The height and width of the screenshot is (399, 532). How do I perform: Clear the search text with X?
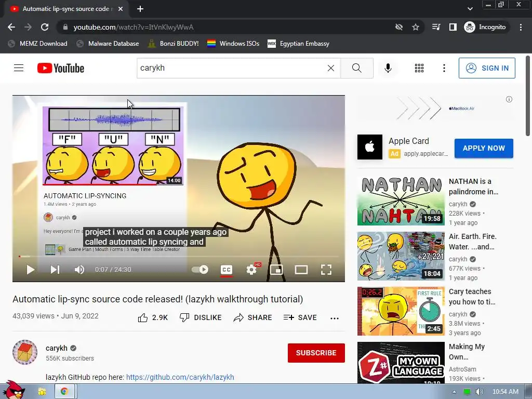(x=331, y=68)
